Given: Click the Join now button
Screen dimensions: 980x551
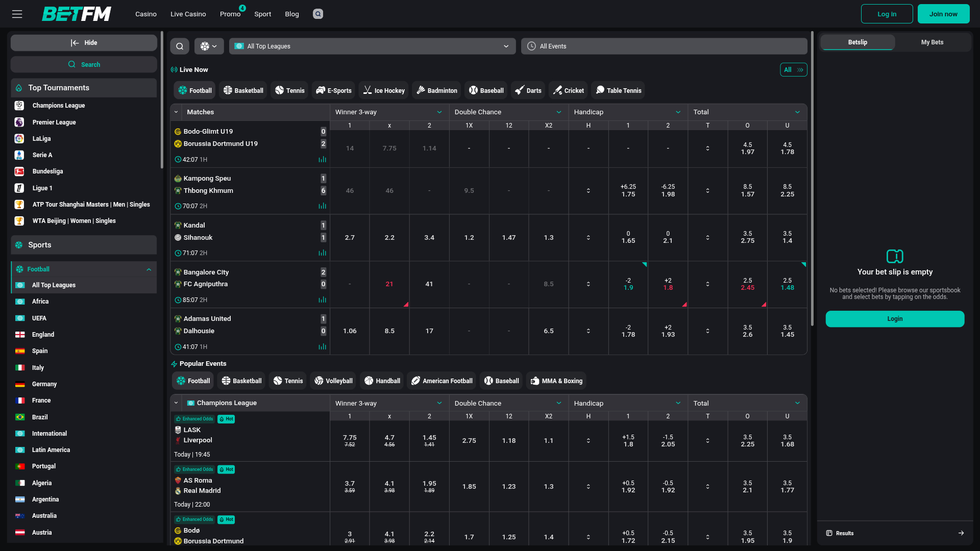Looking at the screenshot, I should point(943,14).
